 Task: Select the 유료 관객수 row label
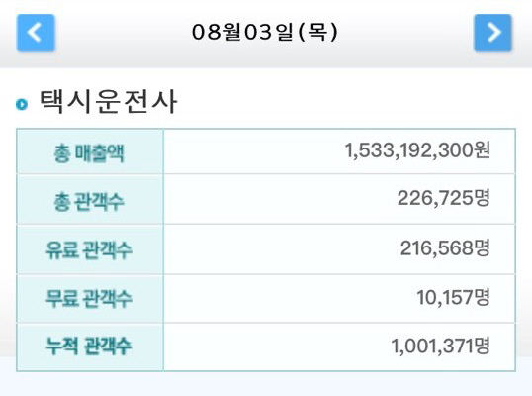tap(90, 249)
